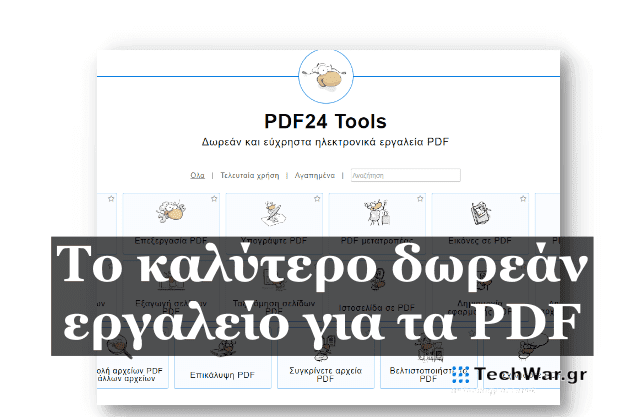
Task: Favorite the PDF μετατροπέας card star
Action: pyautogui.click(x=420, y=199)
